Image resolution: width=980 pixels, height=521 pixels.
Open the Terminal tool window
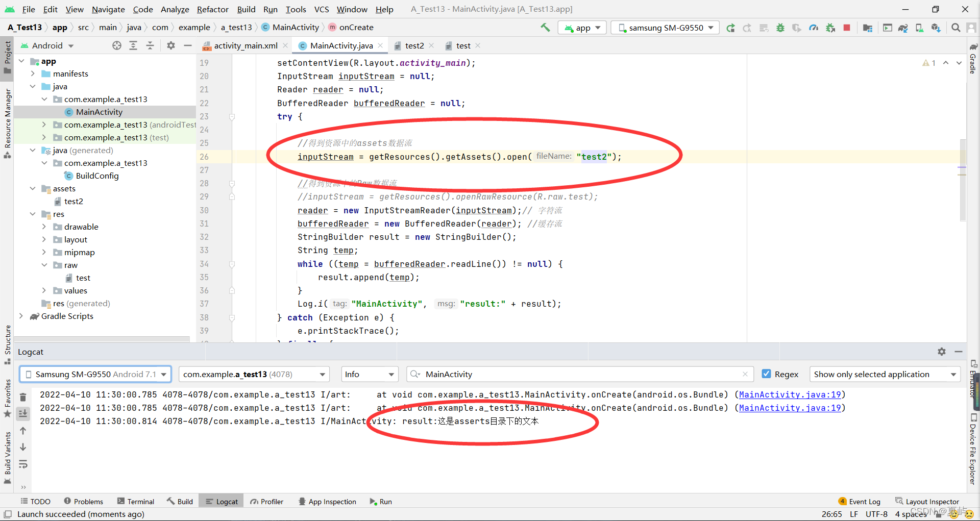(x=136, y=502)
